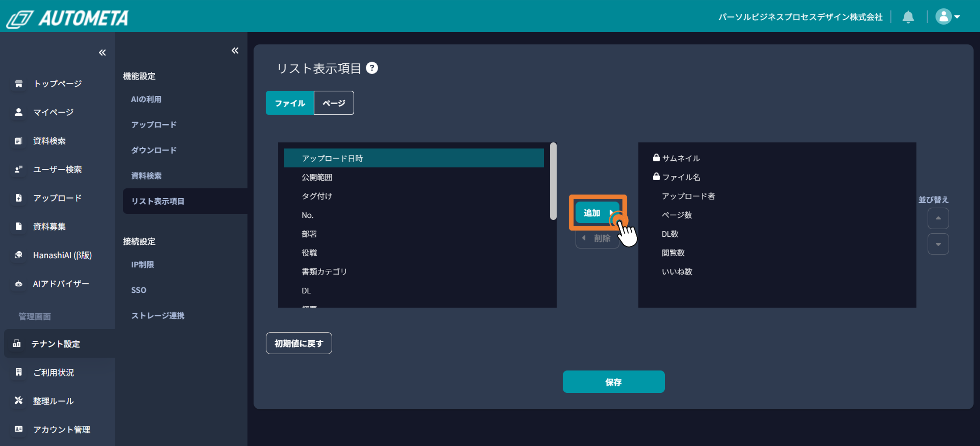The image size is (980, 446).
Task: Open HanashiAI (β版) in the sidebar
Action: click(62, 255)
